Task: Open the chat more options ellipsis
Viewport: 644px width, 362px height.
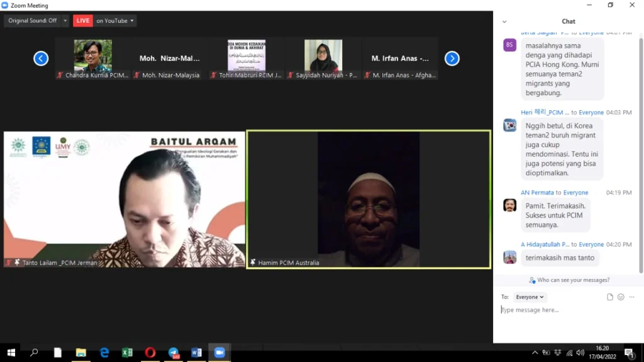Action: point(631,297)
